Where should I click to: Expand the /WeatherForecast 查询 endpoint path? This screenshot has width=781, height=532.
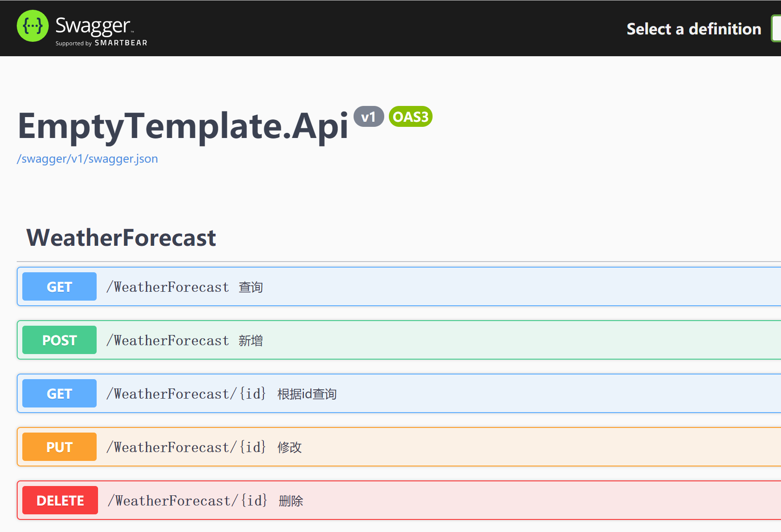(168, 287)
